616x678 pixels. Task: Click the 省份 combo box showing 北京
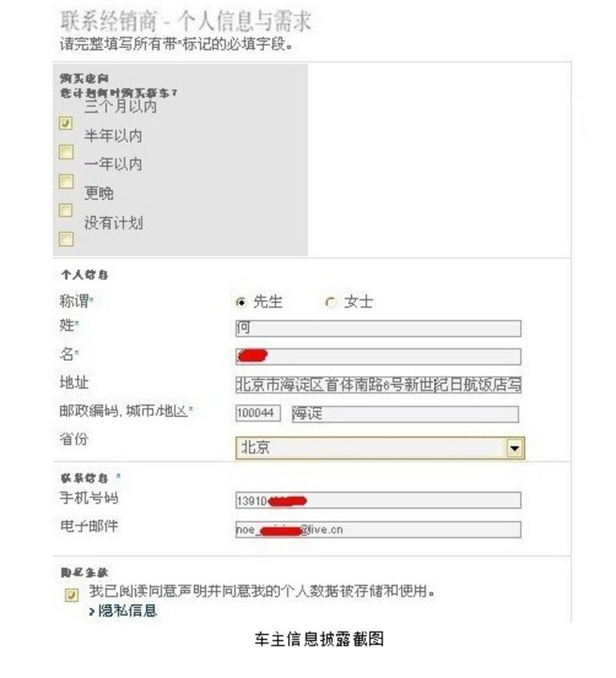click(x=380, y=448)
